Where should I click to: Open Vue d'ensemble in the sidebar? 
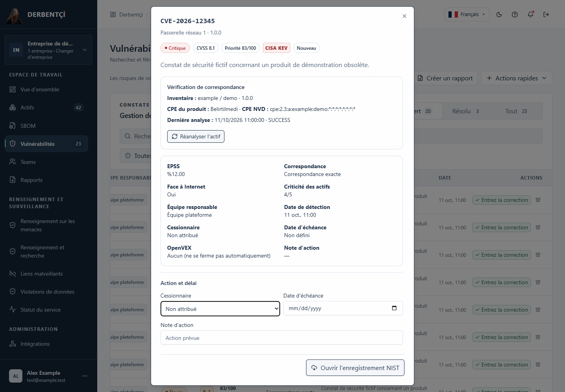pos(46,89)
